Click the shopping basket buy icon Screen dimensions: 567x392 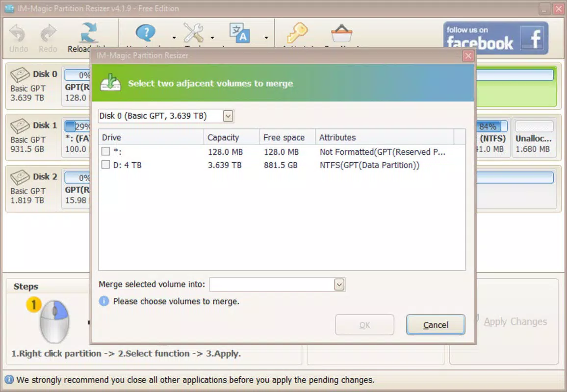click(x=342, y=33)
